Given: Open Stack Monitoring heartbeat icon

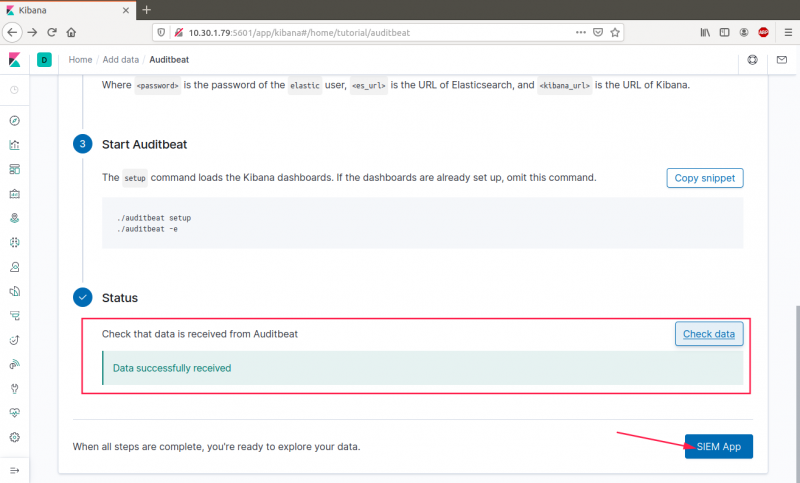Looking at the screenshot, I should (14, 412).
